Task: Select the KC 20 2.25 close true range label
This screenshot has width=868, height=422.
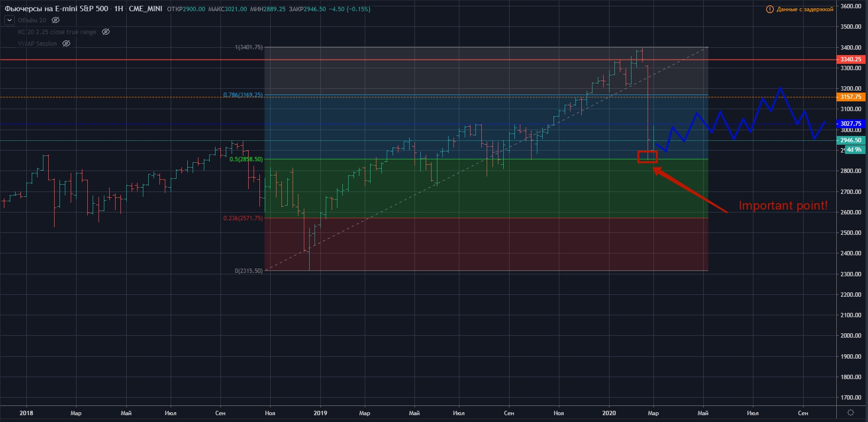Action: pos(57,32)
